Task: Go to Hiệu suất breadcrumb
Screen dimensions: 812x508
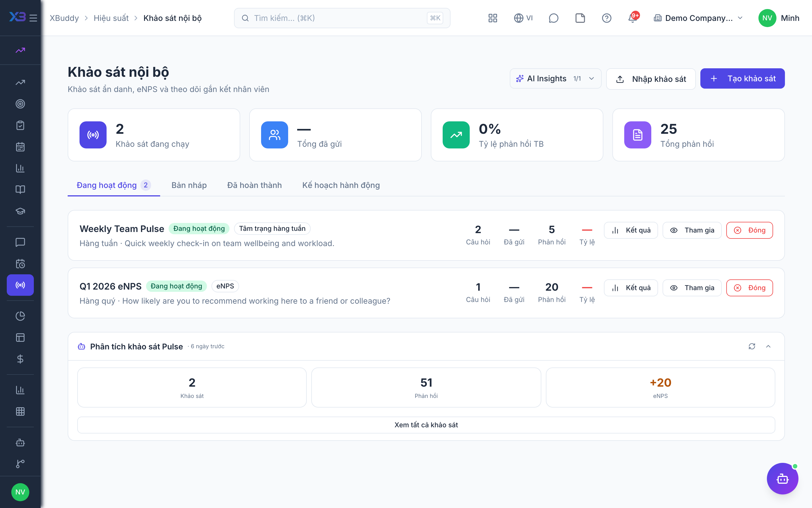Action: click(111, 18)
